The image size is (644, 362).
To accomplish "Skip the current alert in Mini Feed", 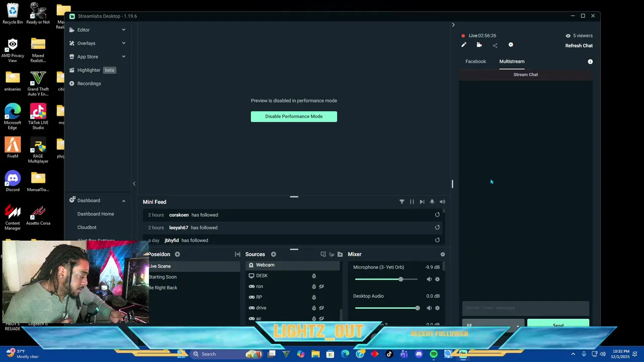I will 422,202.
